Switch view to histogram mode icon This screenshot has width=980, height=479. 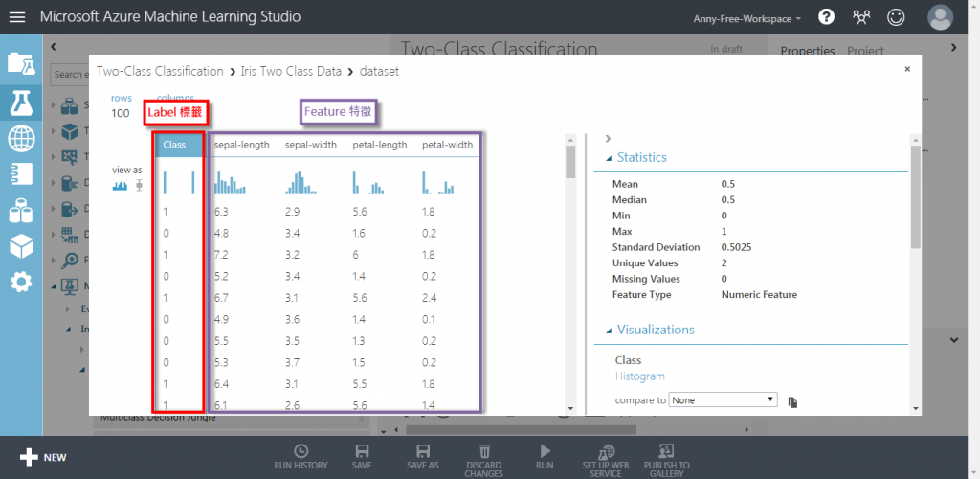pos(120,186)
